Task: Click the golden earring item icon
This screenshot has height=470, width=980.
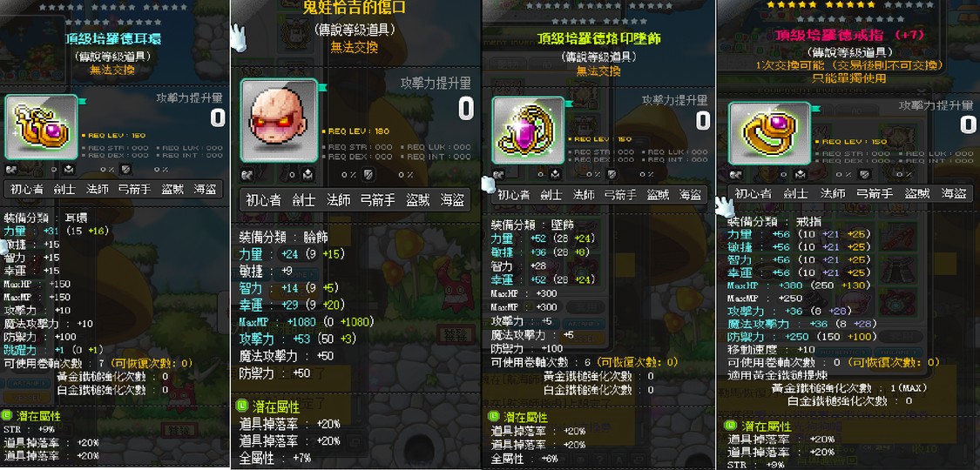Action: click(41, 127)
